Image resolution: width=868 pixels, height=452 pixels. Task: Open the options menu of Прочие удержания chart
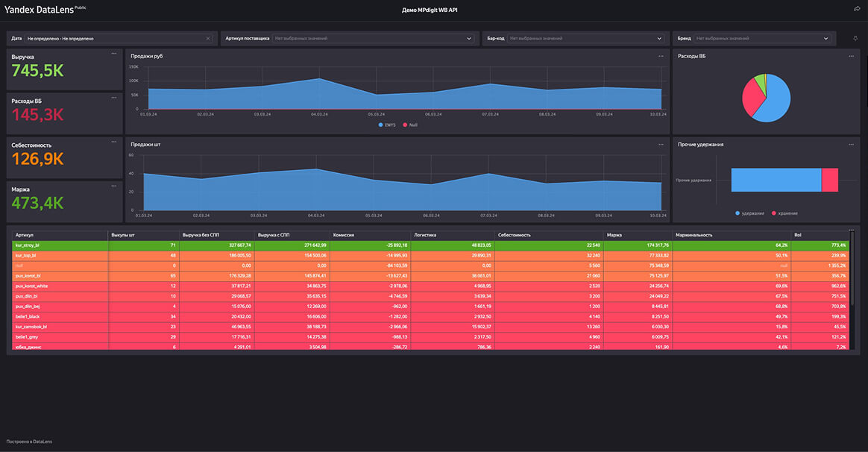pos(851,145)
